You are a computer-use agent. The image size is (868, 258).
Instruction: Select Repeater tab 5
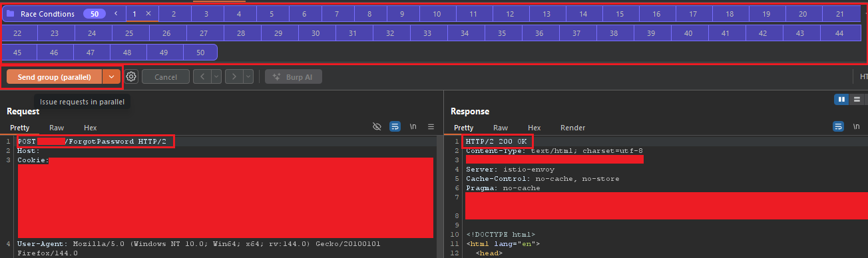(x=272, y=14)
